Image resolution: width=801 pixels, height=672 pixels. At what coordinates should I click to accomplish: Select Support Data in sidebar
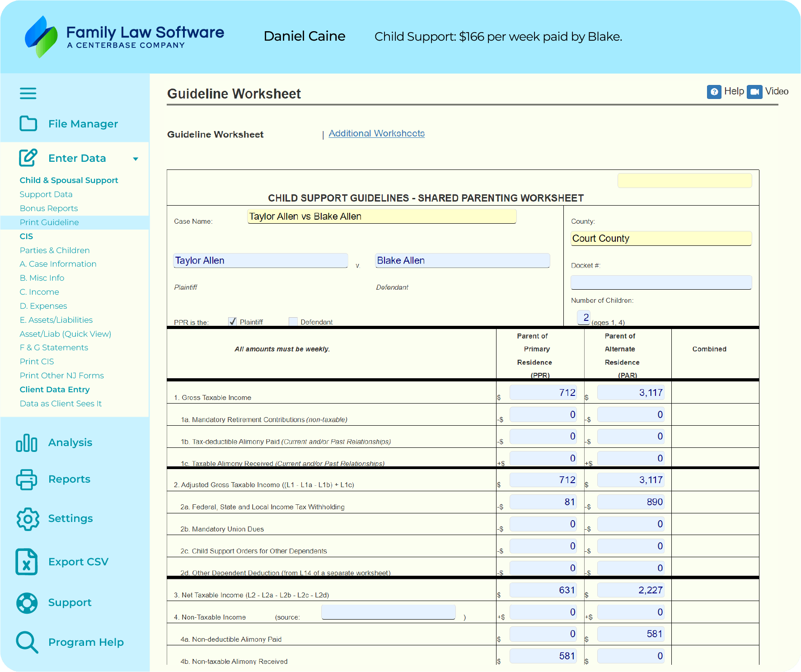tap(46, 194)
